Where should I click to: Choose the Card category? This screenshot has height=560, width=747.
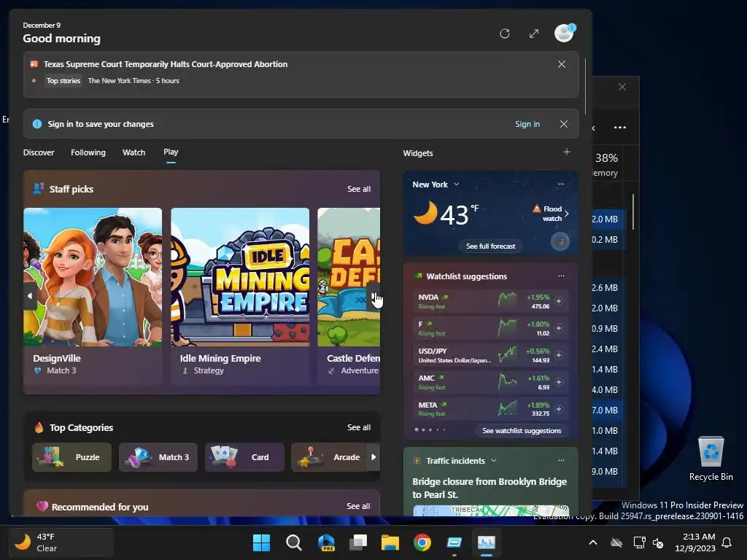click(x=244, y=457)
